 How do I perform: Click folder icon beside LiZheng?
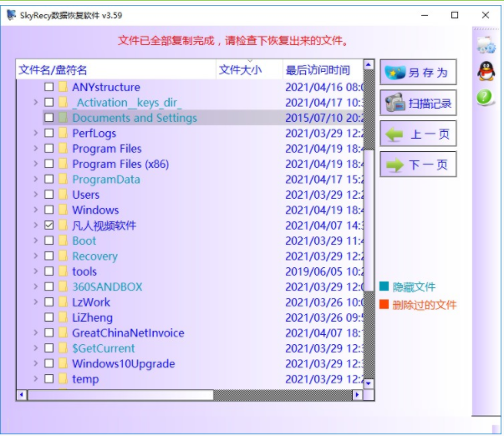click(x=63, y=317)
